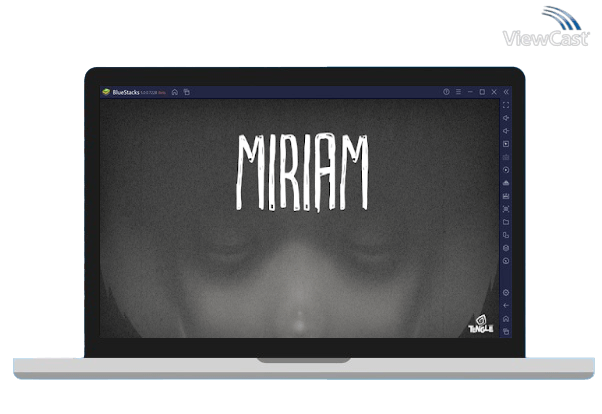Image resolution: width=602 pixels, height=414 pixels.
Task: Go back with sidebar arrow icon
Action: [x=506, y=306]
